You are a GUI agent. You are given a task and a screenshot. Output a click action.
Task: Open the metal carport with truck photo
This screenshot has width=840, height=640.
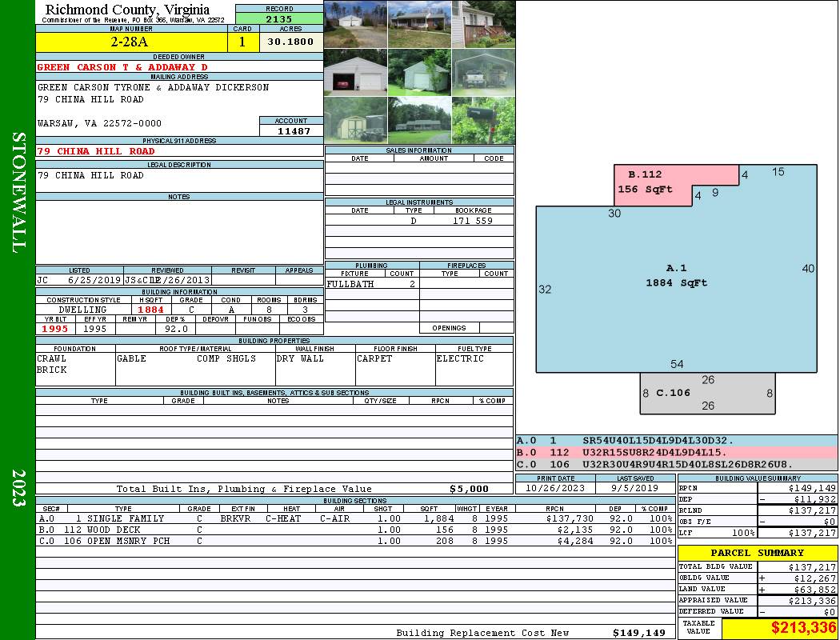click(483, 73)
